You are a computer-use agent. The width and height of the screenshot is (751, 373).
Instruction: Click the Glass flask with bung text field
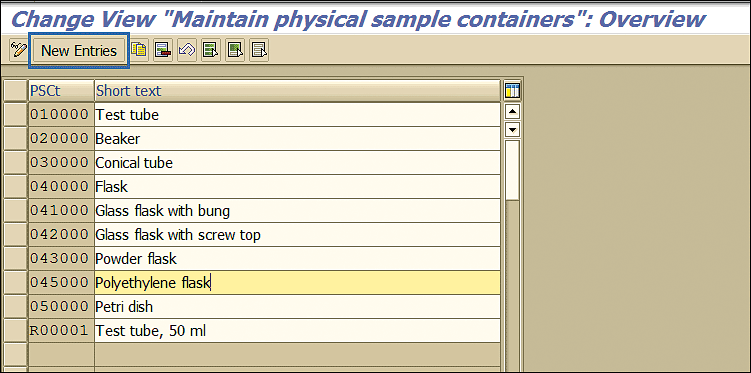click(x=297, y=211)
